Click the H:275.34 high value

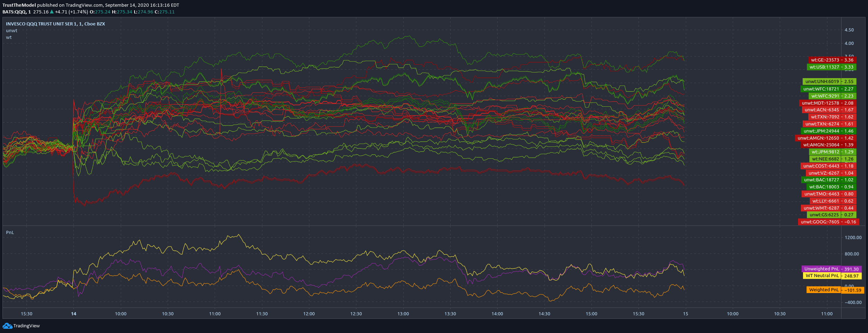coord(122,12)
